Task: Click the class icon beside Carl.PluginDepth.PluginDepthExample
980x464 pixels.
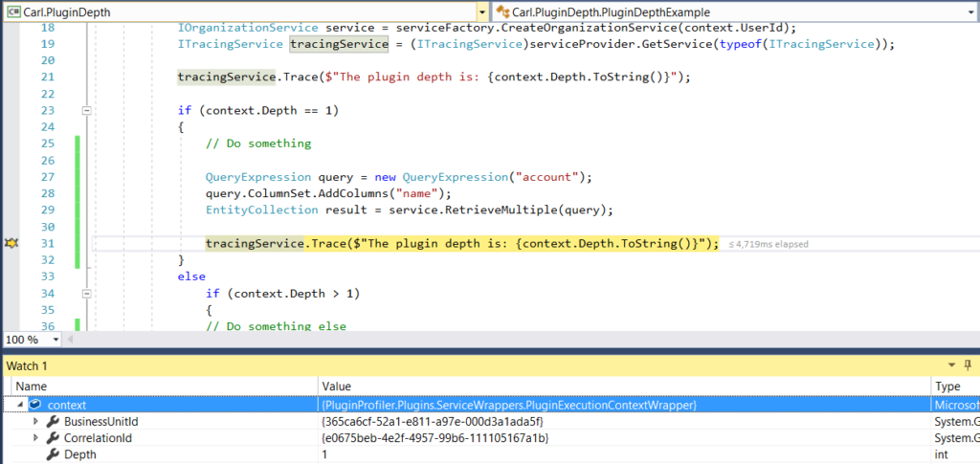Action: pos(503,12)
